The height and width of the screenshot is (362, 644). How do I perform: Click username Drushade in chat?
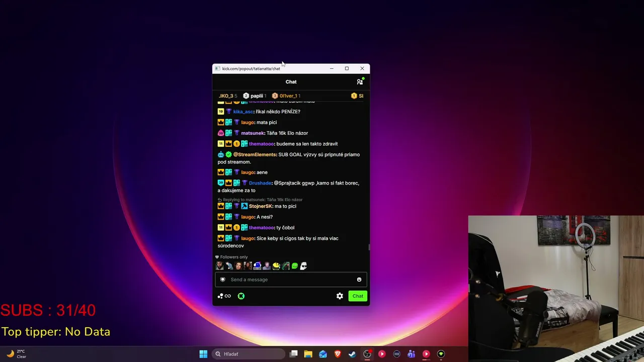pyautogui.click(x=260, y=183)
